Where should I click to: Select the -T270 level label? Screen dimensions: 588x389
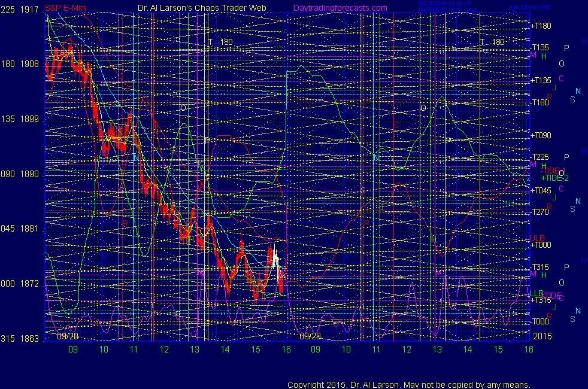[x=540, y=212]
